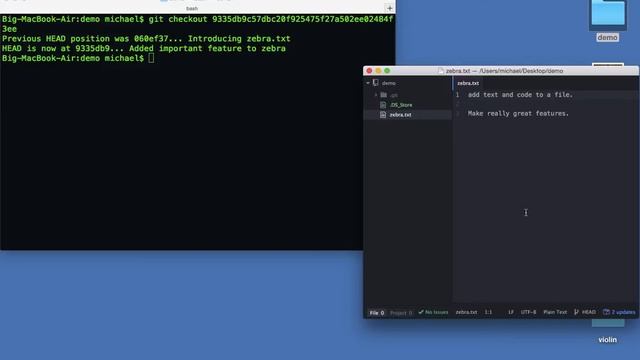Viewport: 640px width, 360px height.
Task: Change the UTF-8 encoding selector
Action: click(x=528, y=312)
